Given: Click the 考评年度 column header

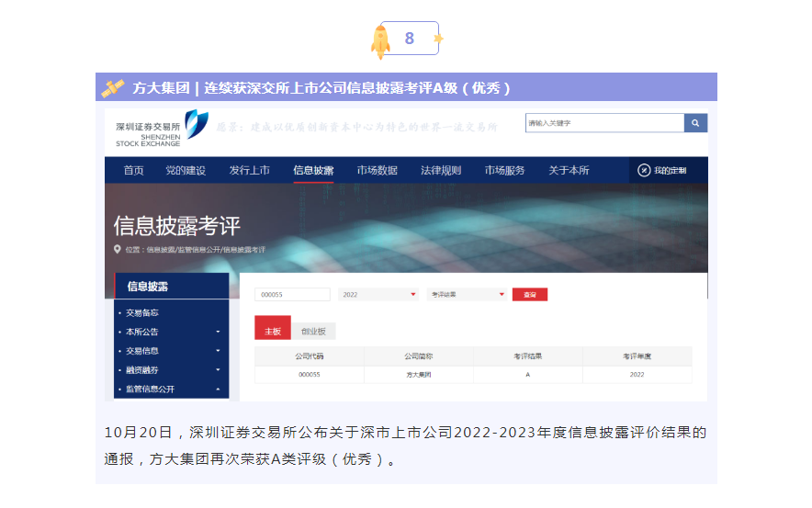Looking at the screenshot, I should tap(637, 356).
